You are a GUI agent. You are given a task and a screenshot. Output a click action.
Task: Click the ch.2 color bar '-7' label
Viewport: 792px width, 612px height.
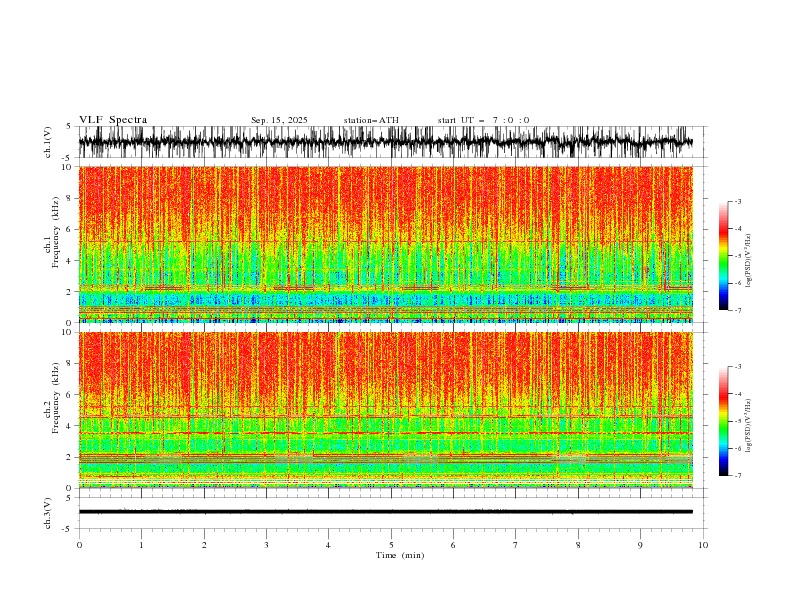click(x=737, y=476)
